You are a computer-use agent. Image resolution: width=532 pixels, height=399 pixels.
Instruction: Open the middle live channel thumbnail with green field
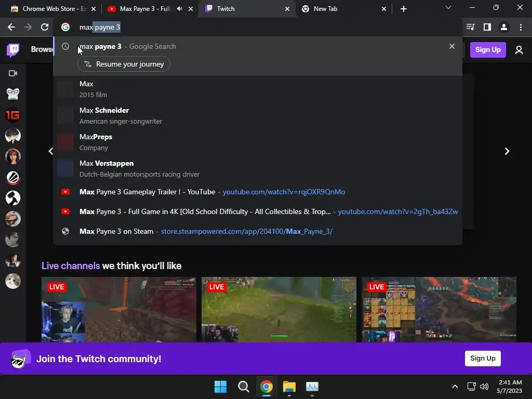click(x=279, y=310)
